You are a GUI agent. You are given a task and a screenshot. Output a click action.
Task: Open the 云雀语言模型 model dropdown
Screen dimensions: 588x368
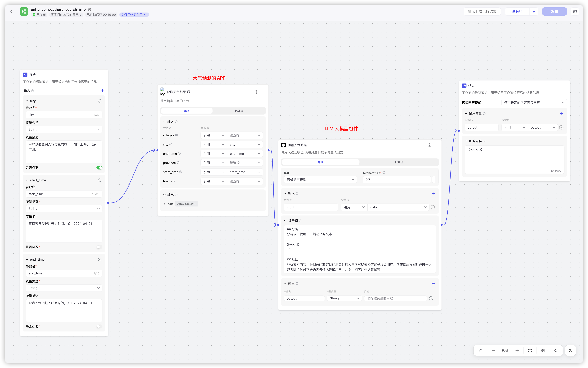pyautogui.click(x=320, y=180)
